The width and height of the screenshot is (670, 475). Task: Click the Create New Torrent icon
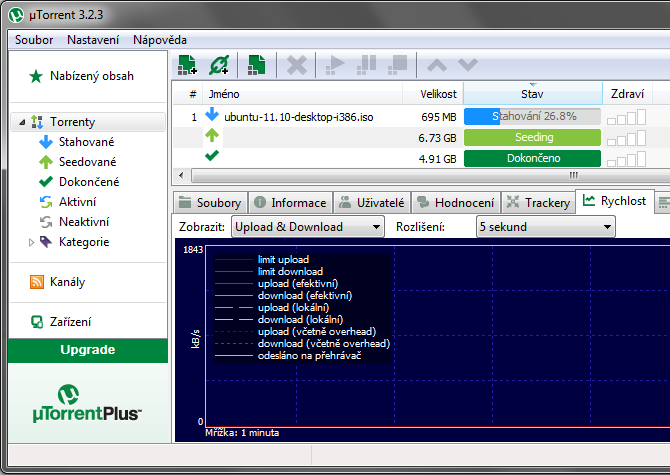pos(256,65)
